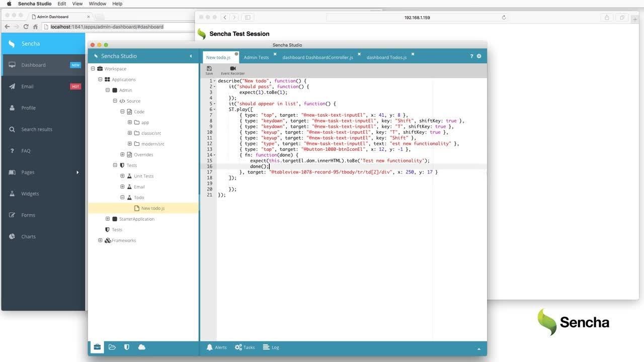Click the Safari address field showing 192.168.1.159
Screen dimensions: 644x362
(x=417, y=18)
